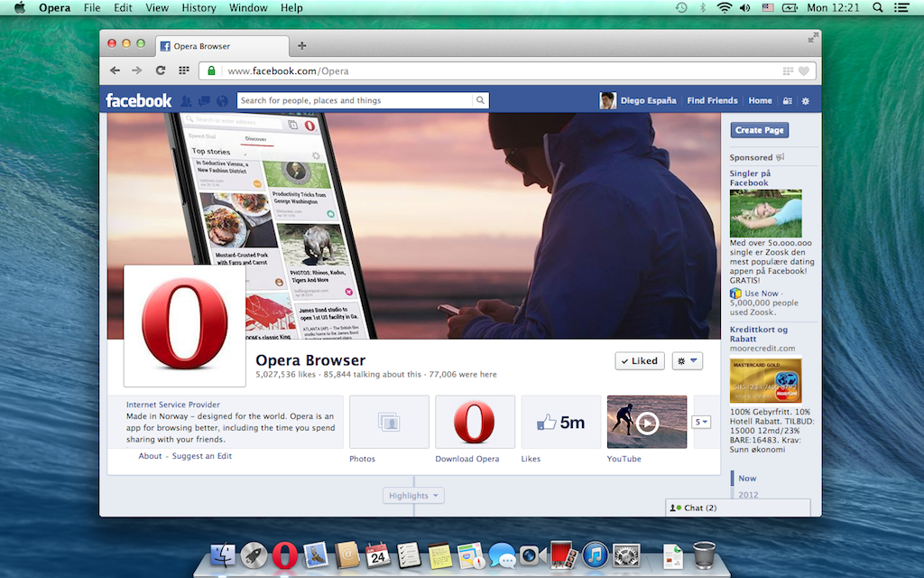924x578 pixels.
Task: Reload the page with the refresh icon
Action: tap(161, 70)
